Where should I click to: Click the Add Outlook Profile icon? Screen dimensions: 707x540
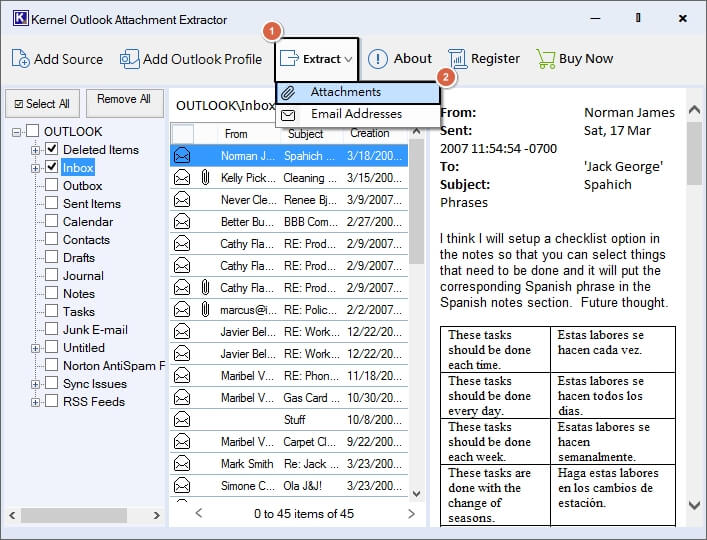(x=129, y=59)
